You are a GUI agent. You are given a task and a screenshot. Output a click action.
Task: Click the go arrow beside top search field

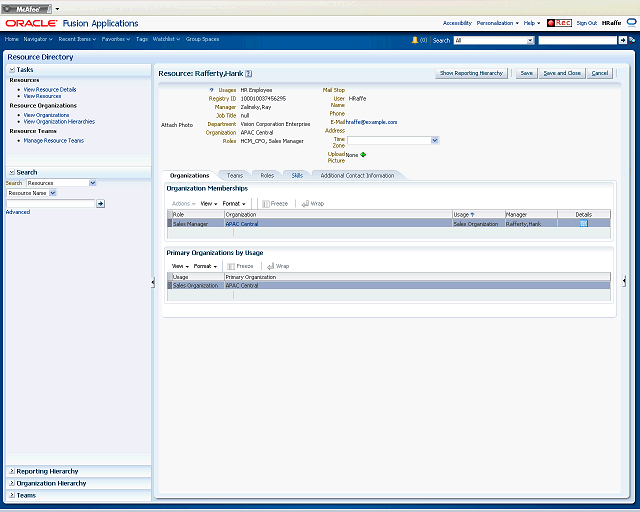pos(622,40)
